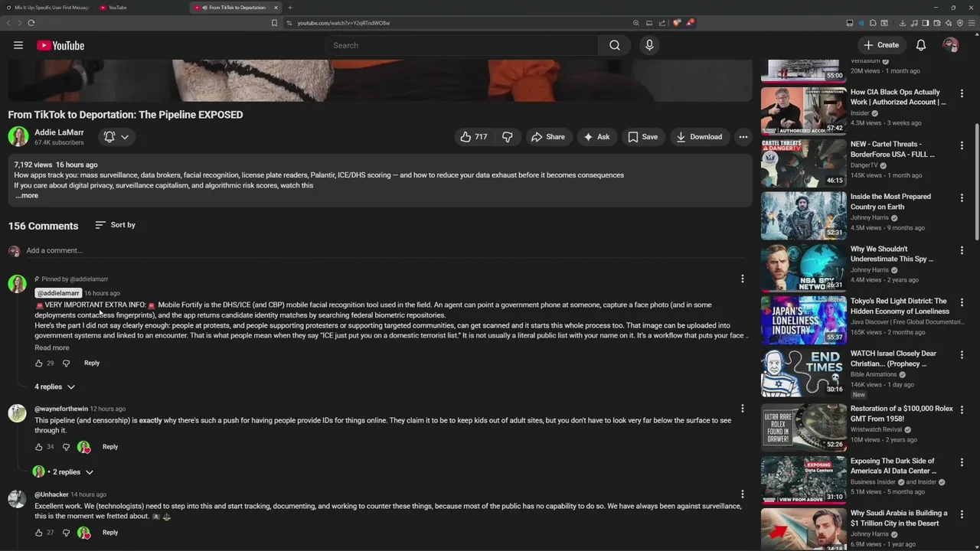This screenshot has width=980, height=551.
Task: Open the Sort by comments menu
Action: 116,225
